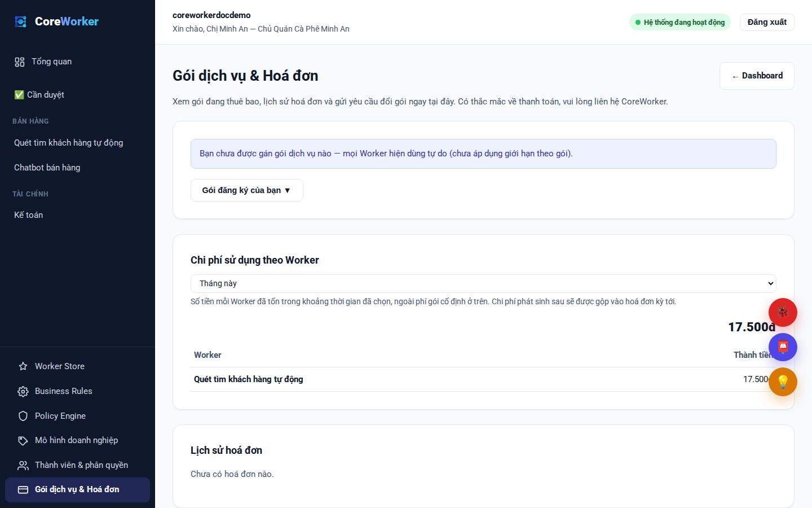
Task: Click the Policy Engine shield icon
Action: (x=23, y=416)
